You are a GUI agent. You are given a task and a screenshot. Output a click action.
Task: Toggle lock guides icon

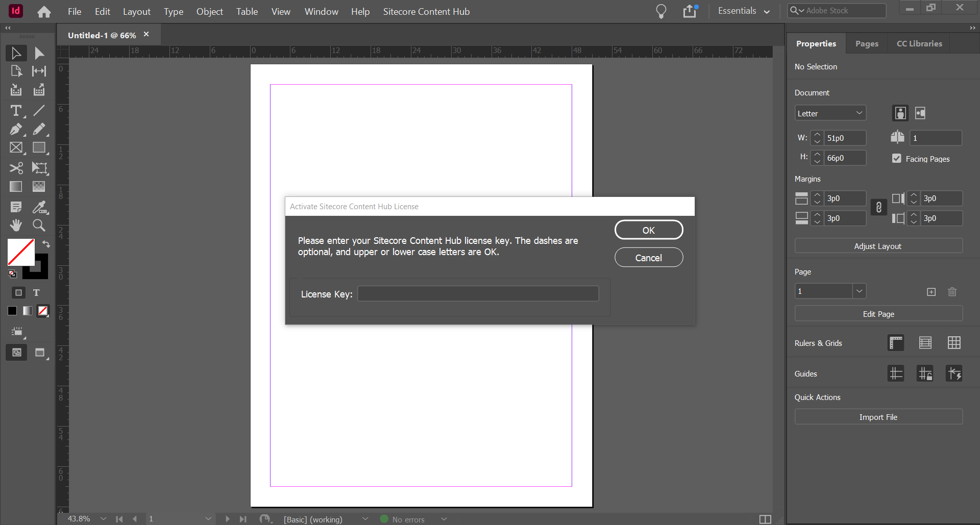pos(925,373)
